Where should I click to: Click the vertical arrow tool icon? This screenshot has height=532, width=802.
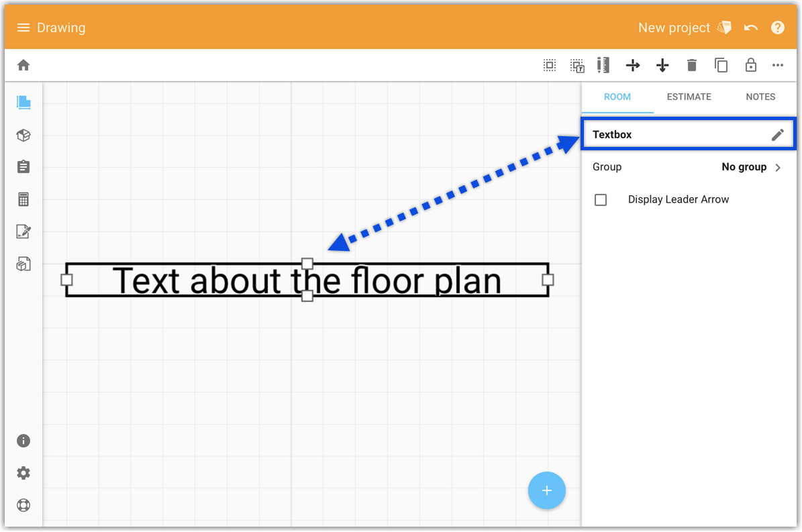pos(662,66)
